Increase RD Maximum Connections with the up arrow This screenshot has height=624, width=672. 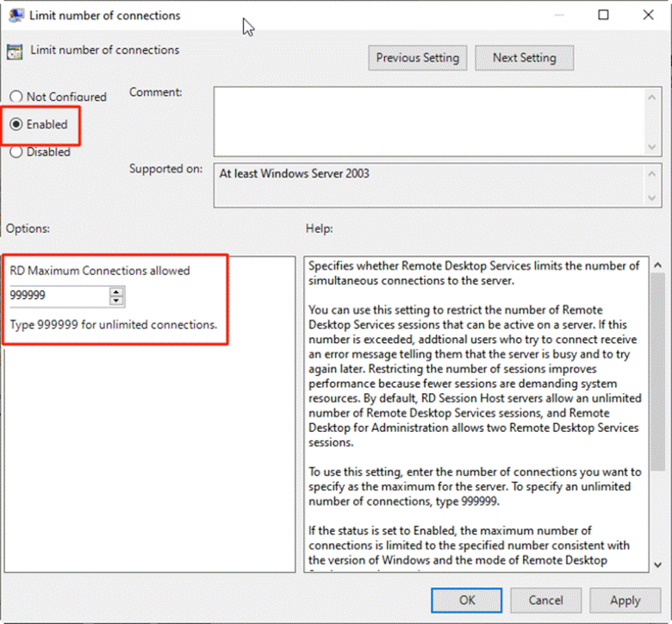(x=116, y=292)
